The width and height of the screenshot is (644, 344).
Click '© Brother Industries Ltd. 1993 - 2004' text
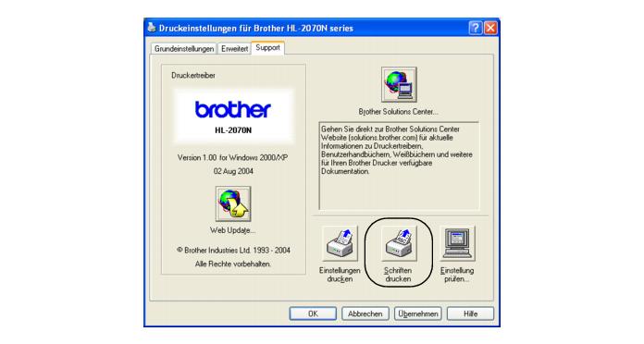click(233, 250)
